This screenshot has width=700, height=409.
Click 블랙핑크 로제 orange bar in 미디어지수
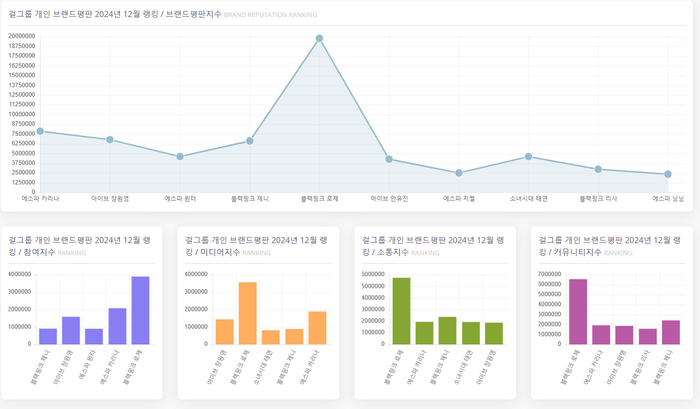coord(248,313)
